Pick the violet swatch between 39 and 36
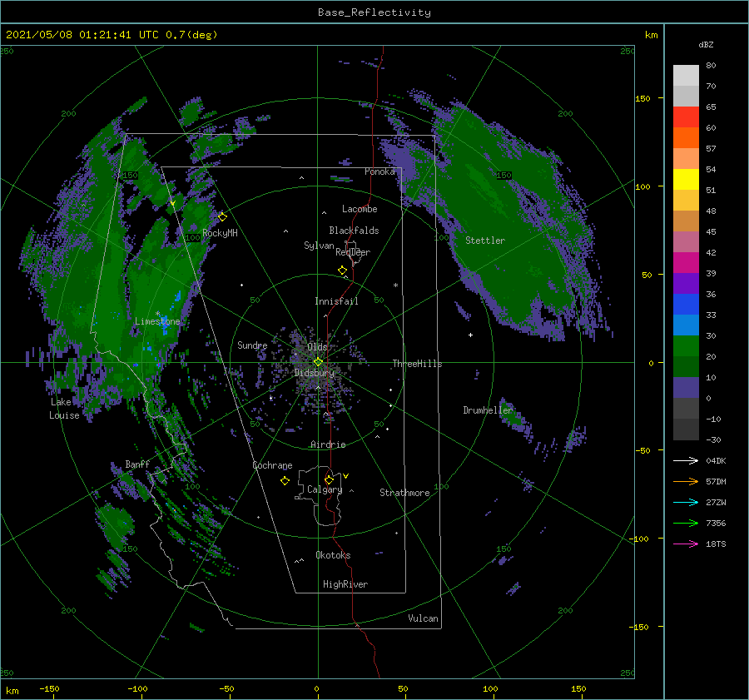This screenshot has width=749, height=700. pyautogui.click(x=686, y=284)
